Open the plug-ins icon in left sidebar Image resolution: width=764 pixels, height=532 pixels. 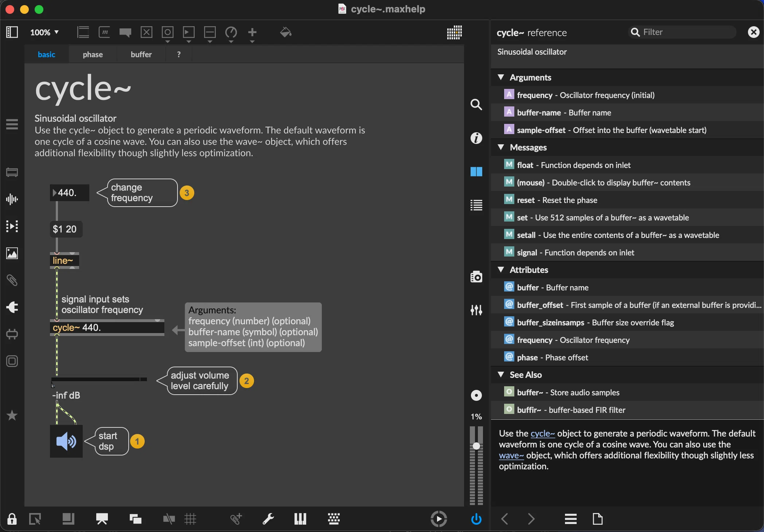[12, 307]
